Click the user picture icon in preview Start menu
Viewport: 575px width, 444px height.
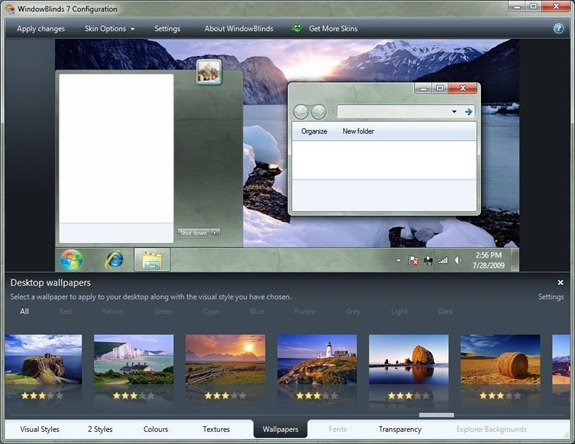[209, 72]
